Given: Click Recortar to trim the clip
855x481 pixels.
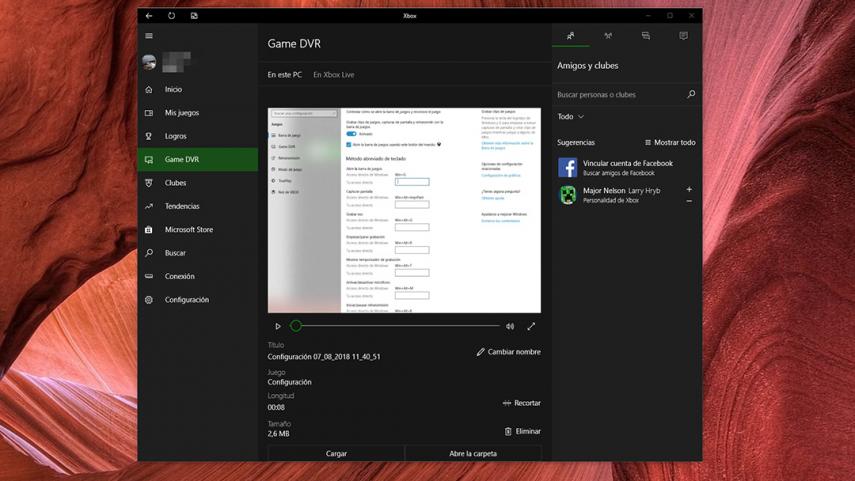Looking at the screenshot, I should tap(521, 403).
